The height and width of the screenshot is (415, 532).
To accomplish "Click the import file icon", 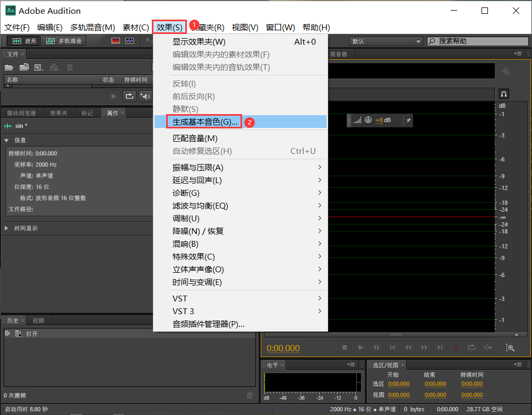I will pos(24,67).
